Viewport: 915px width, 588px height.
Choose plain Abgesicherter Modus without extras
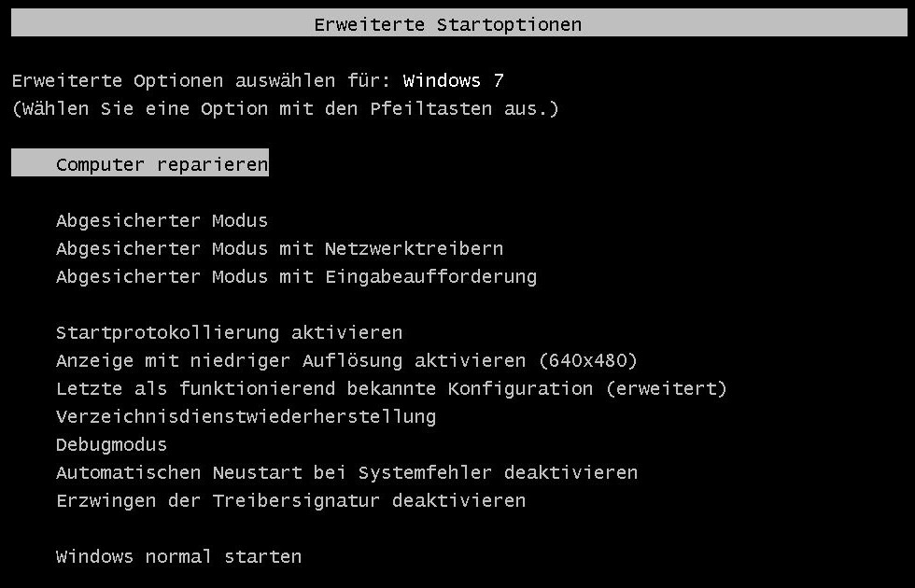(x=161, y=221)
